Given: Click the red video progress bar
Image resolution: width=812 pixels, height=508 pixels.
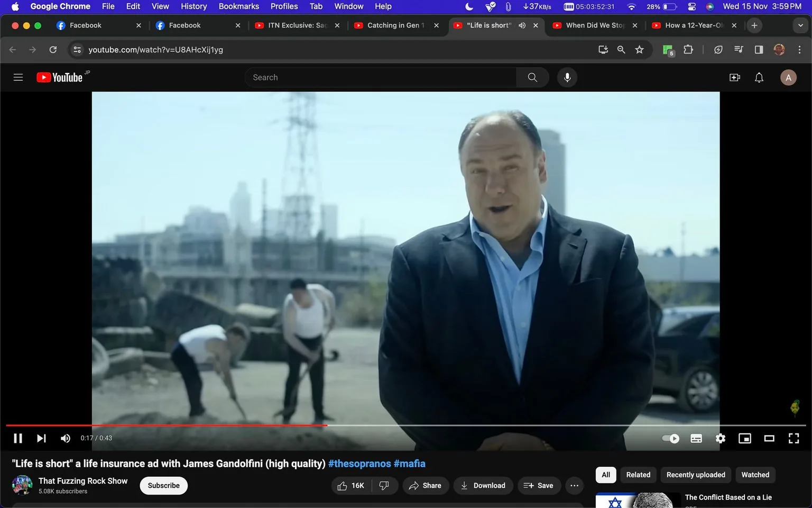Looking at the screenshot, I should (x=211, y=425).
